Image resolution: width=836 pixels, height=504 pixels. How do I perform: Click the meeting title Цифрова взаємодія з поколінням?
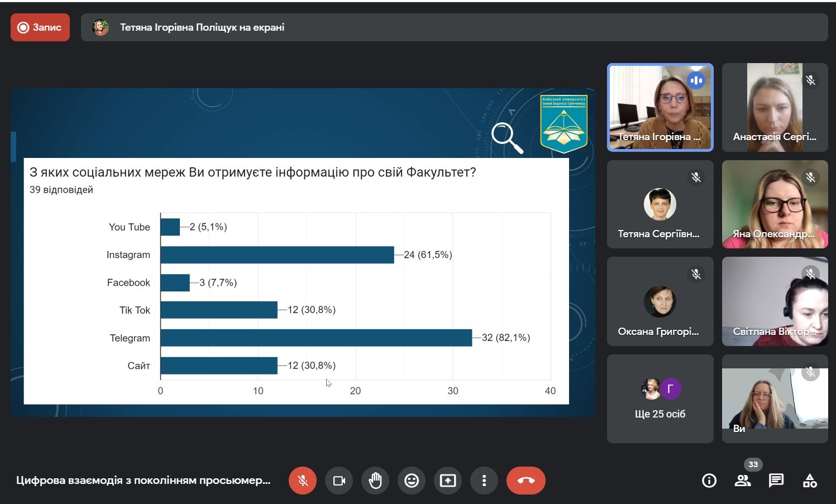pyautogui.click(x=143, y=481)
